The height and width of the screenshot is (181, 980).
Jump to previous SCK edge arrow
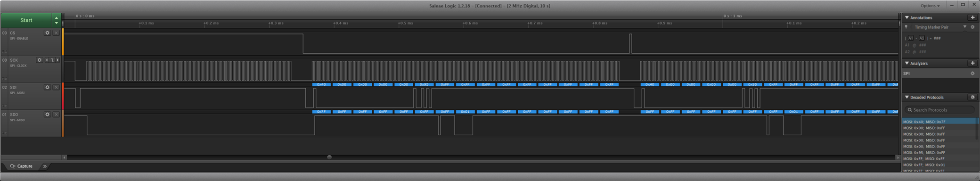47,60
